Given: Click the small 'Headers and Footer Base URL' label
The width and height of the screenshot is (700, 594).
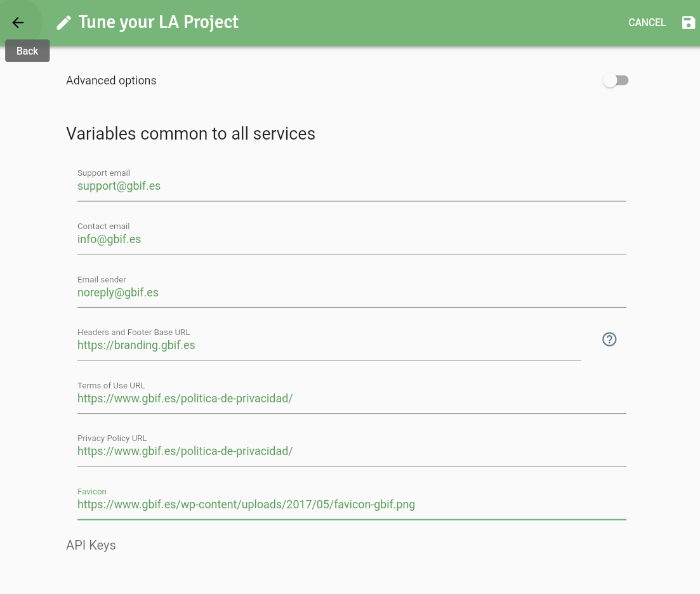Looking at the screenshot, I should 133,332.
